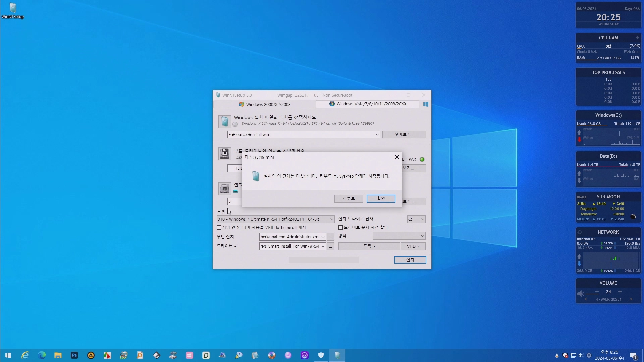Launch Photoshop from the taskbar

[74, 355]
